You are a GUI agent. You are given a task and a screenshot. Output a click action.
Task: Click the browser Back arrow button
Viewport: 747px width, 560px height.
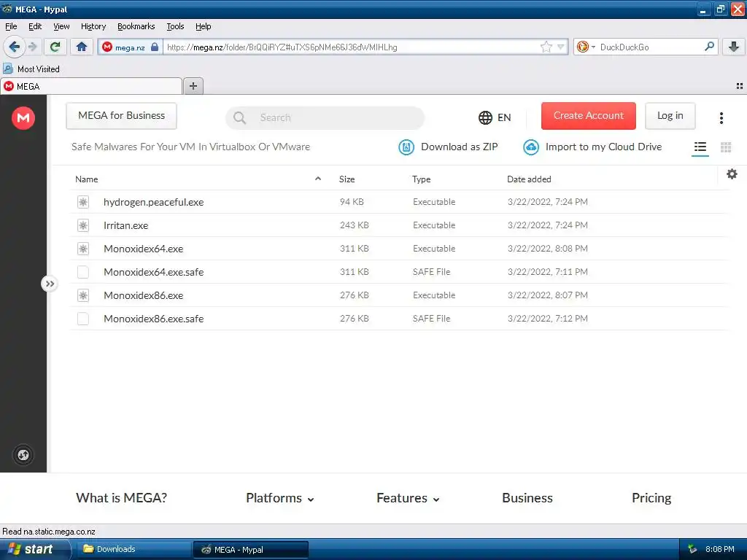15,47
